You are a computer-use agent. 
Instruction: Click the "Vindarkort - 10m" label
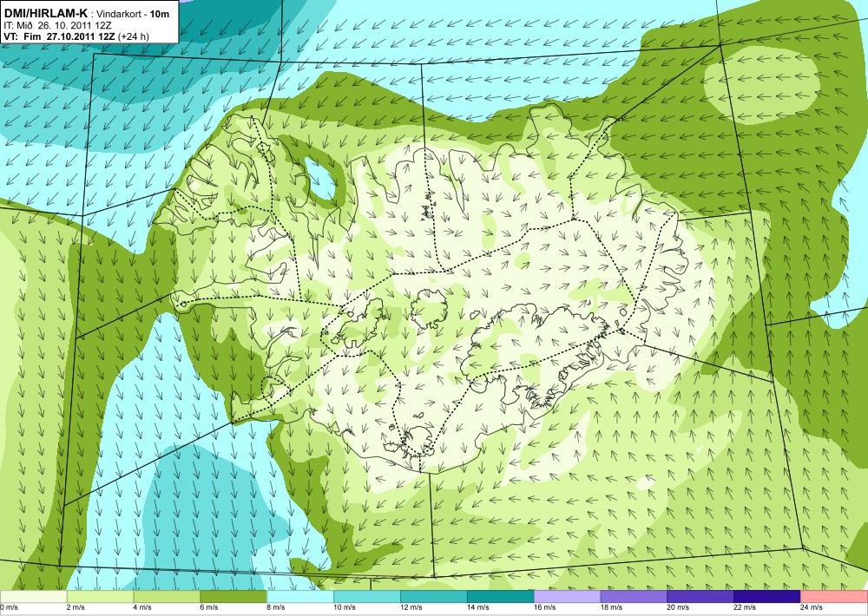coord(133,15)
